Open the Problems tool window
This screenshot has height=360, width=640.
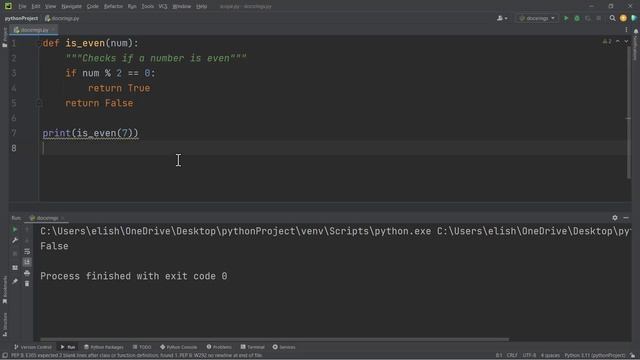(x=219, y=347)
